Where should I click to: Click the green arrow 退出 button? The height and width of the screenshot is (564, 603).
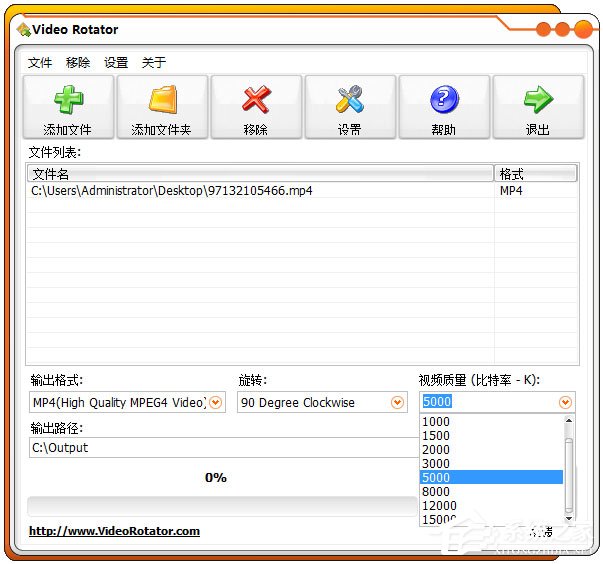coord(538,107)
